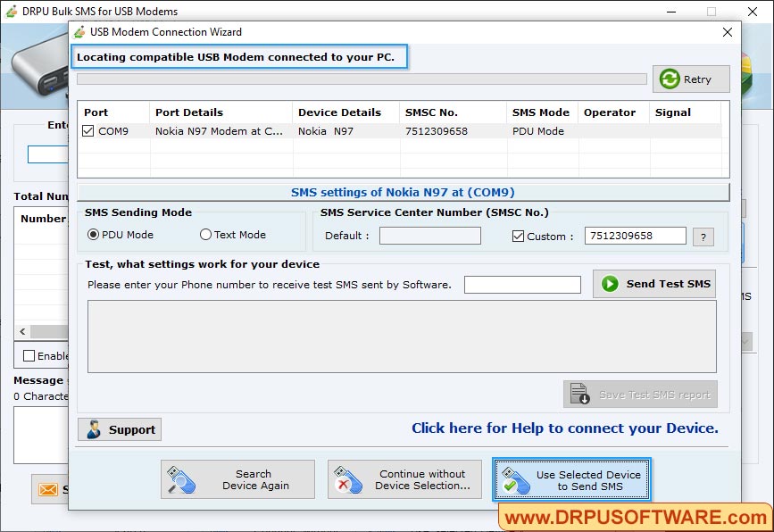Click the green Retry refresh icon
Viewport: 774px width, 532px height.
670,79
